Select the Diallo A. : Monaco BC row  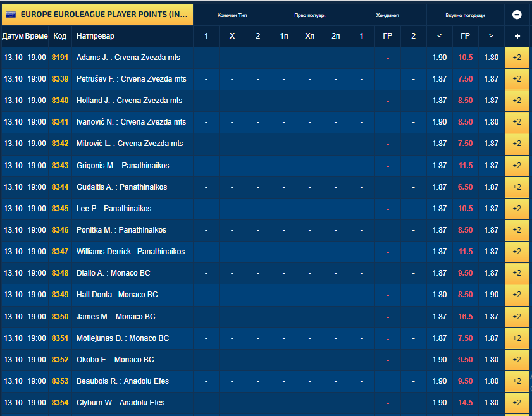pyautogui.click(x=265, y=273)
